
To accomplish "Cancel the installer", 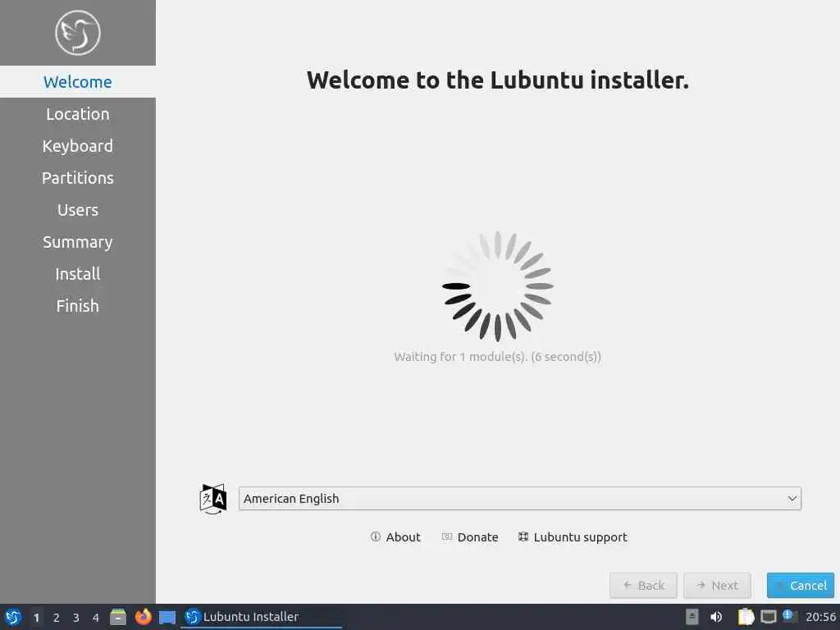I will coord(801,586).
